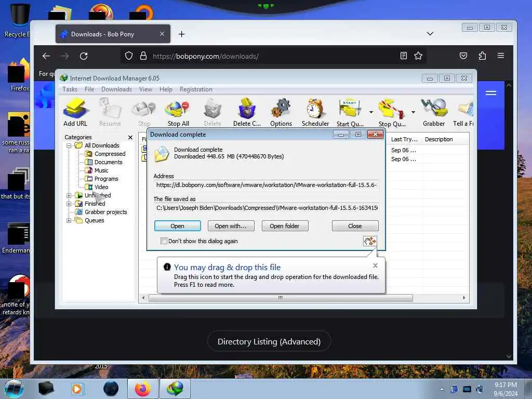Image resolution: width=532 pixels, height=399 pixels.
Task: Open Pocket save icon in Firefox
Action: click(463, 56)
